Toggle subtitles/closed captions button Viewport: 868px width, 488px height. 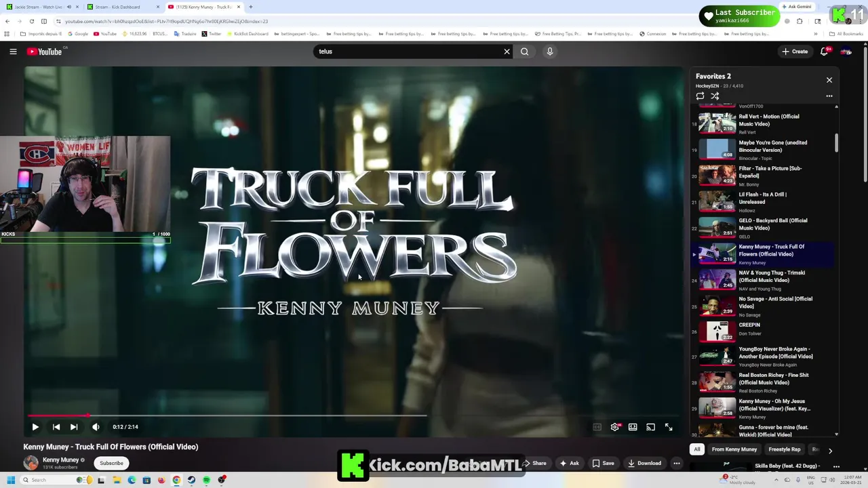point(597,427)
